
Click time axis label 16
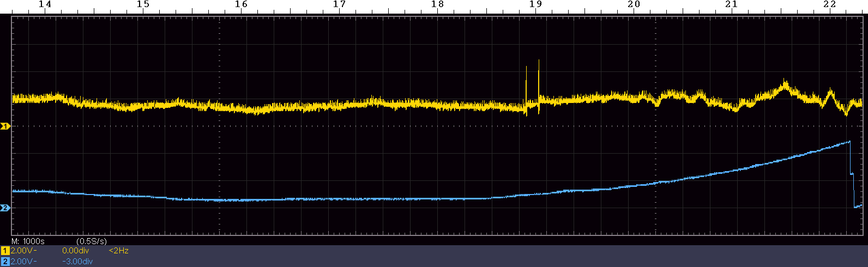(x=241, y=4)
